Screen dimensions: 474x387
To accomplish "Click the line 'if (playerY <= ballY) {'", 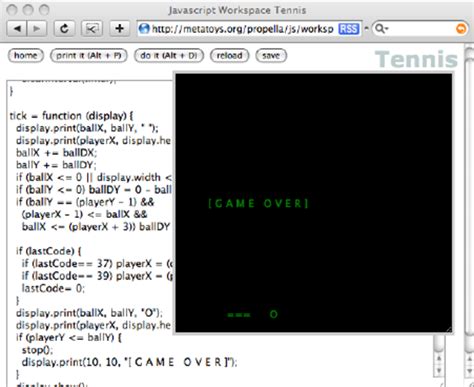I will tap(69, 338).
